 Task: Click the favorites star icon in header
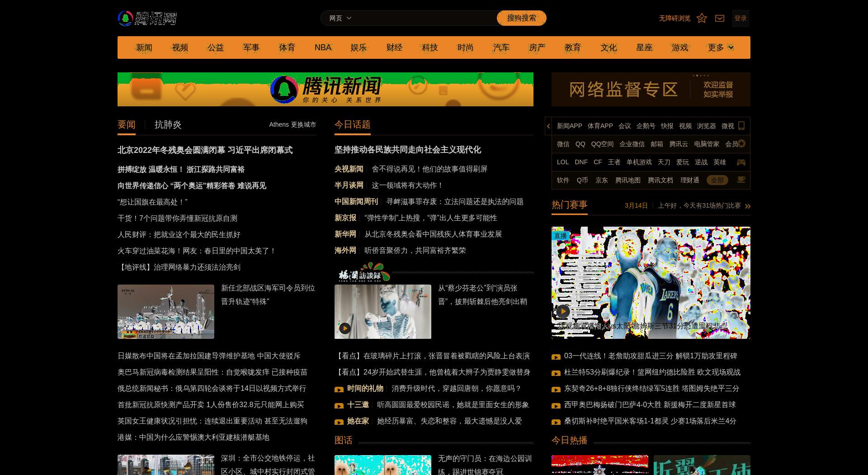click(x=702, y=18)
